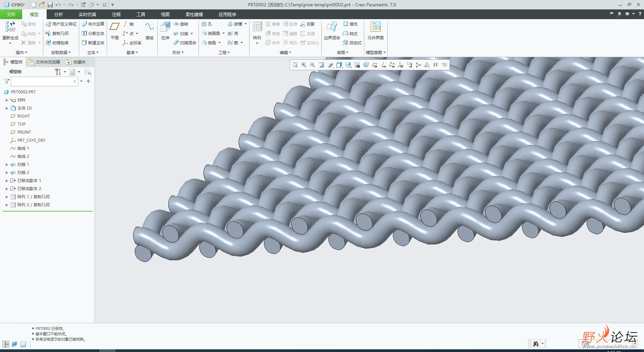Click the Pattern (阵列) icon
644x352 pixels.
(257, 27)
